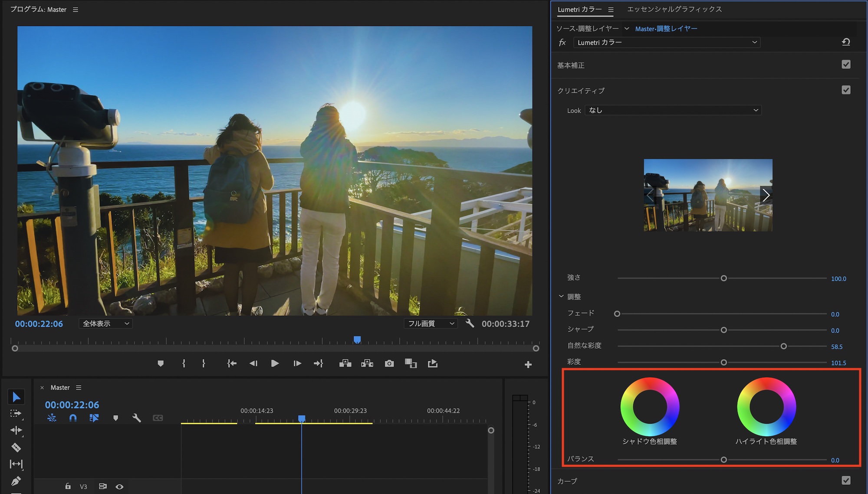
Task: Disable the 基本補正 checkbox
Action: (x=846, y=65)
